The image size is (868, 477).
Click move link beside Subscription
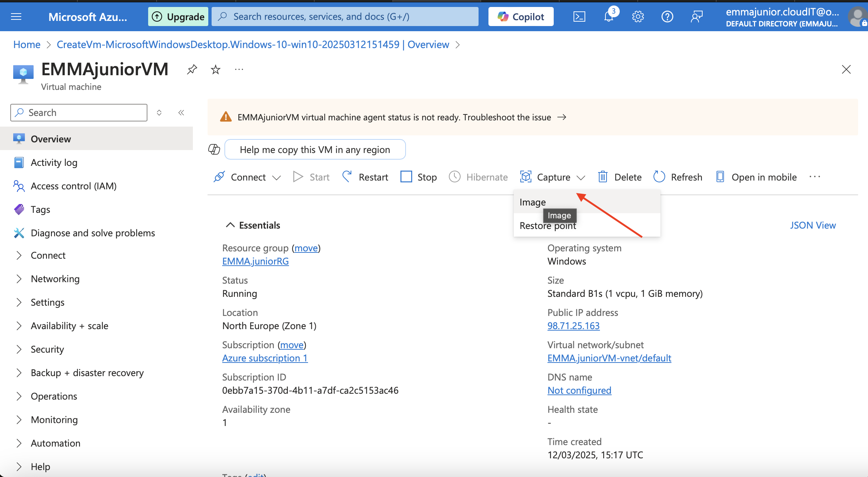tap(292, 345)
